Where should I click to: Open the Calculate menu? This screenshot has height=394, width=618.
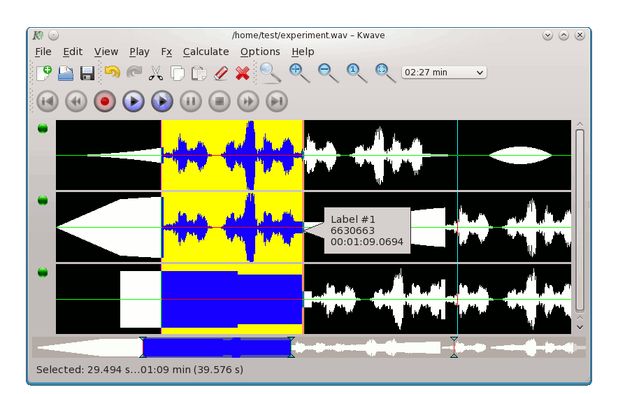click(206, 52)
